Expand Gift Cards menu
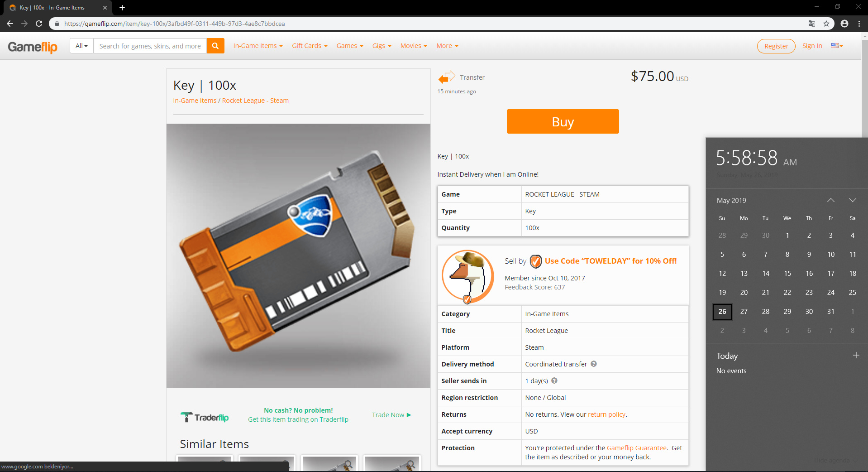The image size is (868, 472). pyautogui.click(x=310, y=46)
